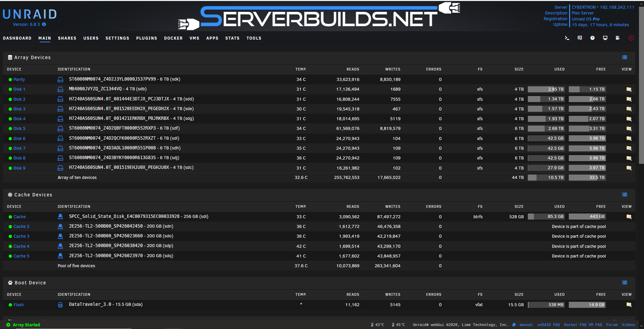644x329 pixels.
Task: Click the Parity drive icon
Action: click(x=60, y=80)
